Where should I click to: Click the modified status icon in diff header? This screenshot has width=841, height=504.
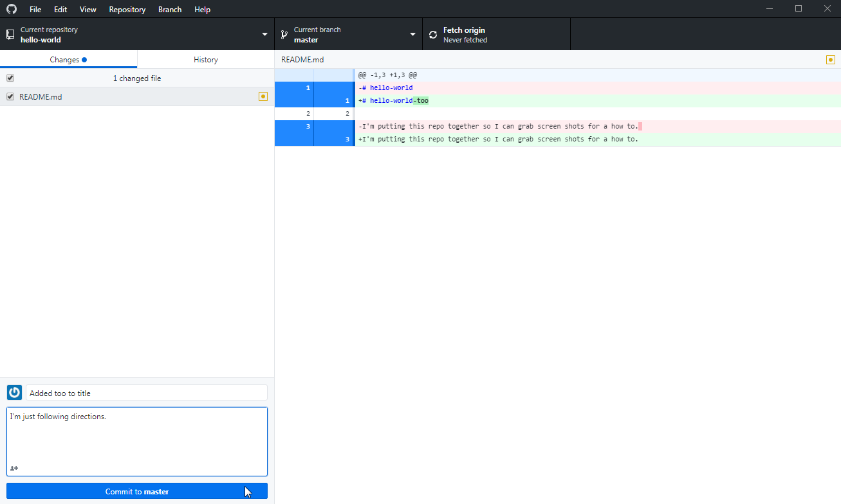pos(831,60)
